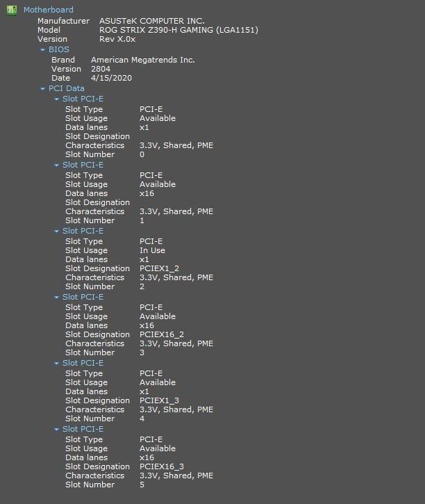This screenshot has height=504, width=425.
Task: Select x16 data lanes of slot 1
Action: (x=147, y=193)
